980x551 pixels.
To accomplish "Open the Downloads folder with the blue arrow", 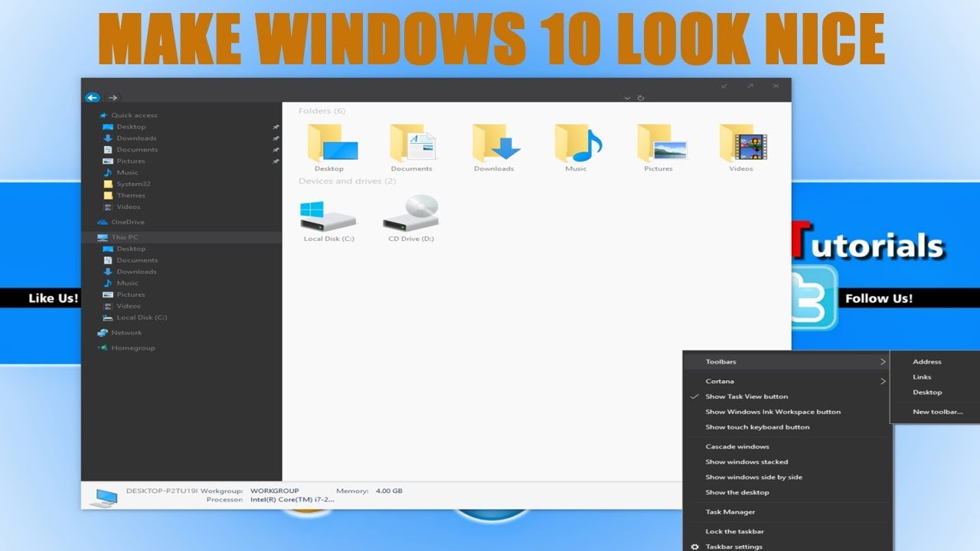I will pyautogui.click(x=495, y=147).
